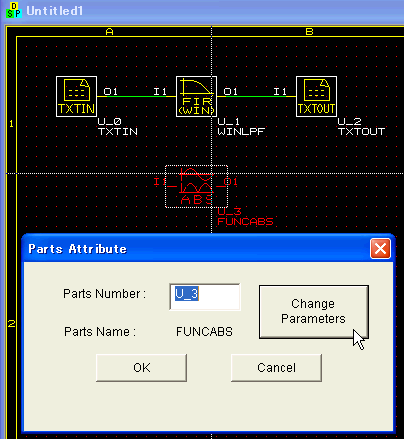The width and height of the screenshot is (404, 439).
Task: Click the red ABS function block
Action: 197,186
